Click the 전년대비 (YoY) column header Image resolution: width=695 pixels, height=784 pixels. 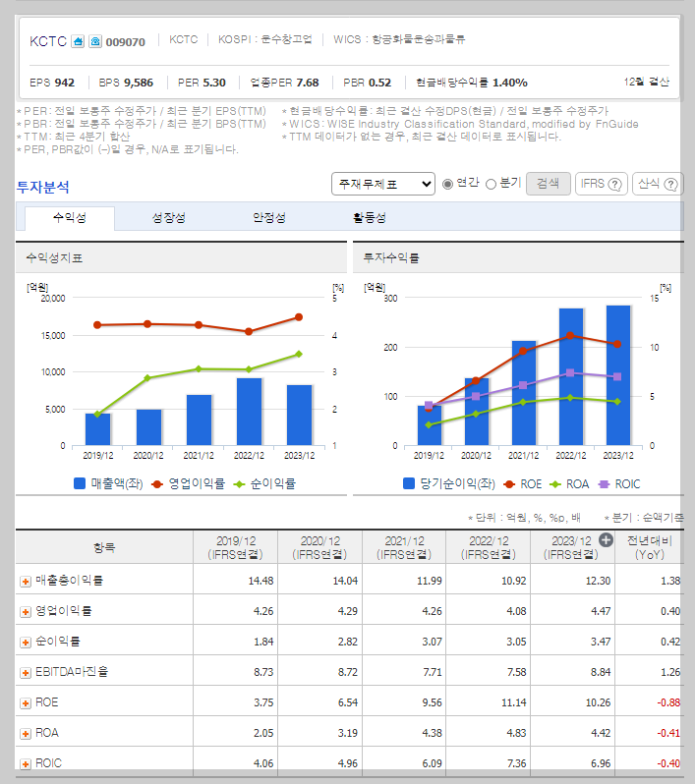coord(650,547)
